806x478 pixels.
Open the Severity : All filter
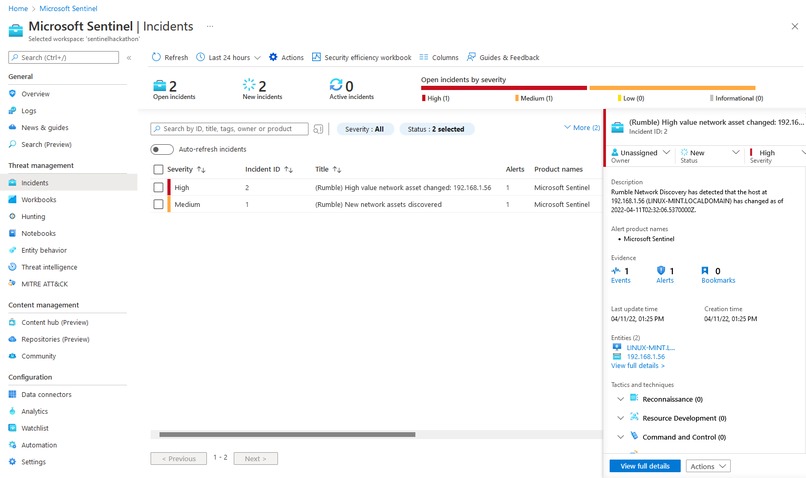[365, 129]
